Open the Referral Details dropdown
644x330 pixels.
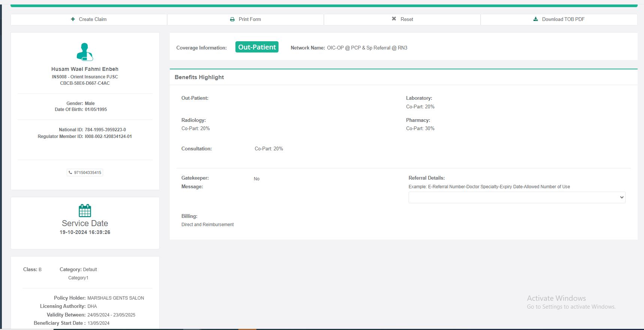[517, 197]
